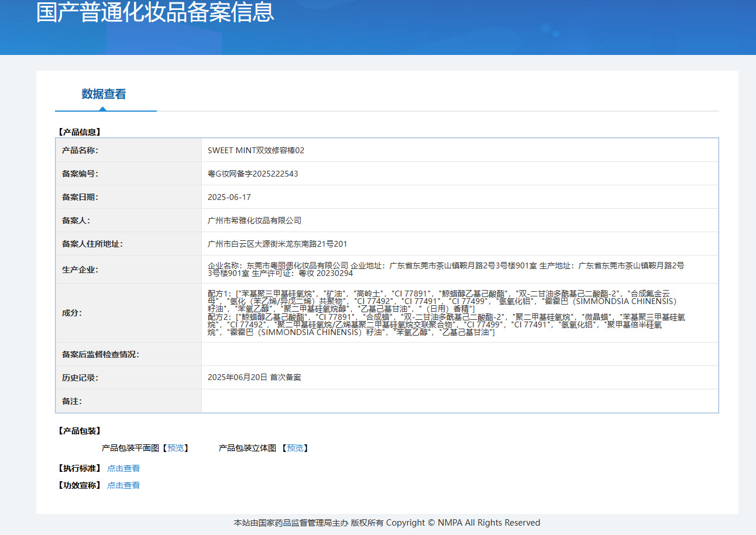Click the 备案人 row label
Viewport: 756px width, 535px height.
[76, 220]
